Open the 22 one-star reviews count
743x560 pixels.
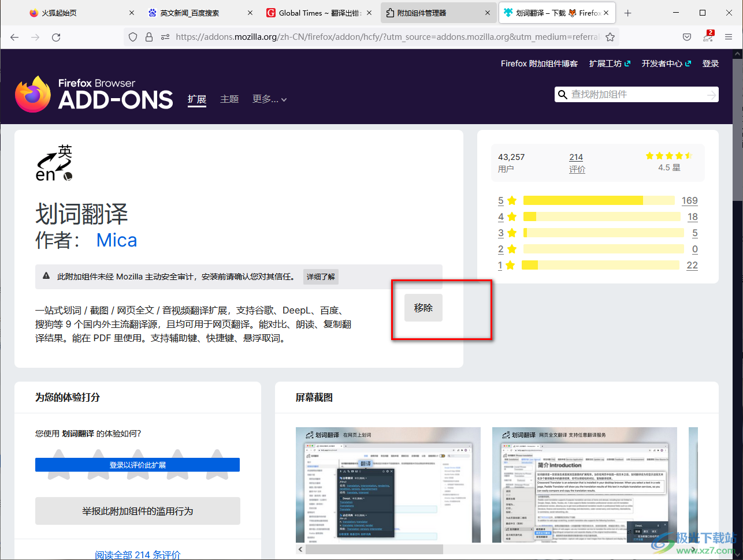click(692, 265)
